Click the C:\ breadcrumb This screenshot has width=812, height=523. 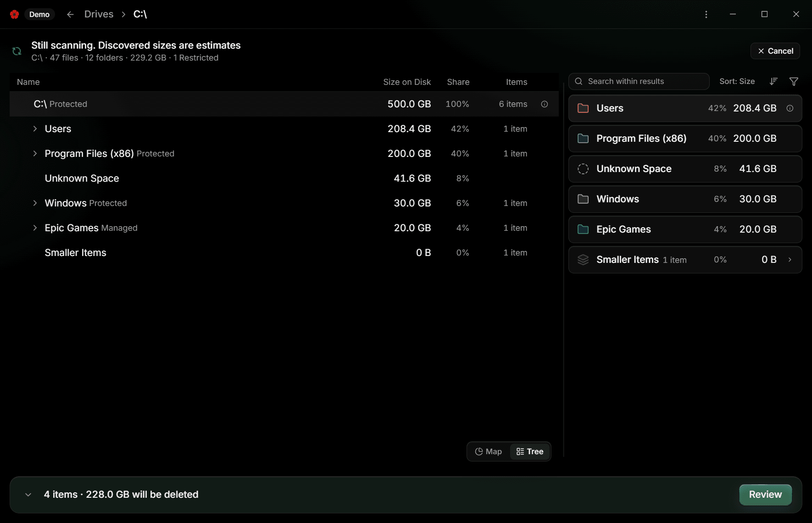pyautogui.click(x=140, y=14)
